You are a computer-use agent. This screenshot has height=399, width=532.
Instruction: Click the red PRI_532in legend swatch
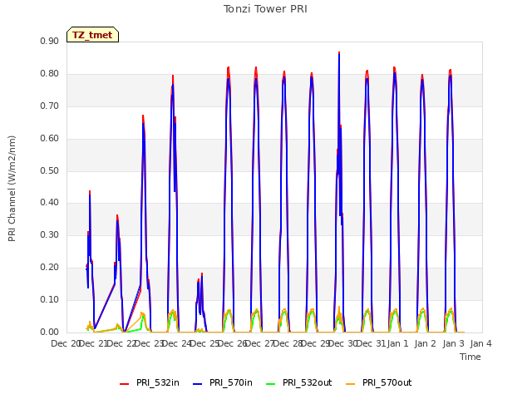point(125,384)
